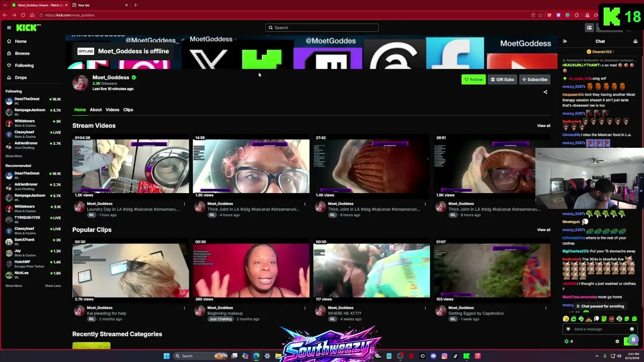This screenshot has height=362, width=644.
Task: Open options menu for Getting Egged clip
Action: [x=545, y=308]
